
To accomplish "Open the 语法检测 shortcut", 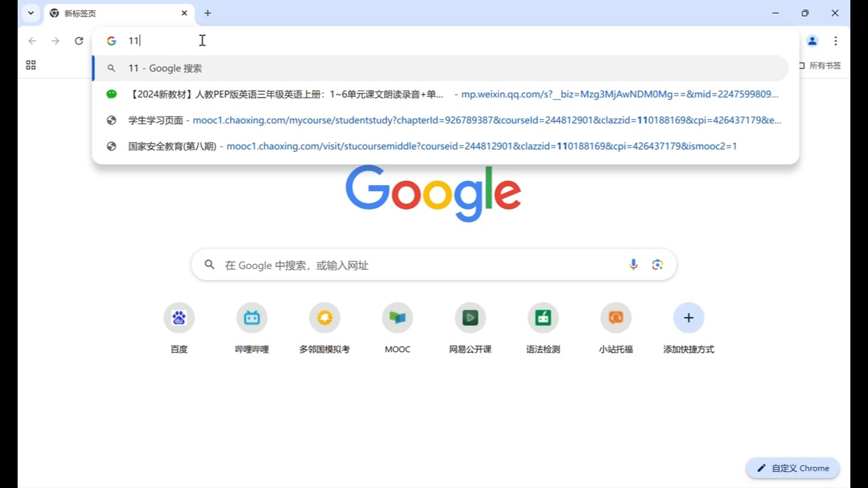I will [x=543, y=328].
